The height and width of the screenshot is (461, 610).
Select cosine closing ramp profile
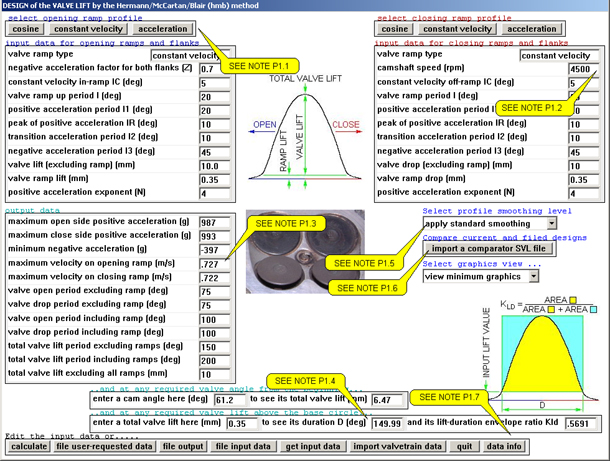(x=395, y=29)
